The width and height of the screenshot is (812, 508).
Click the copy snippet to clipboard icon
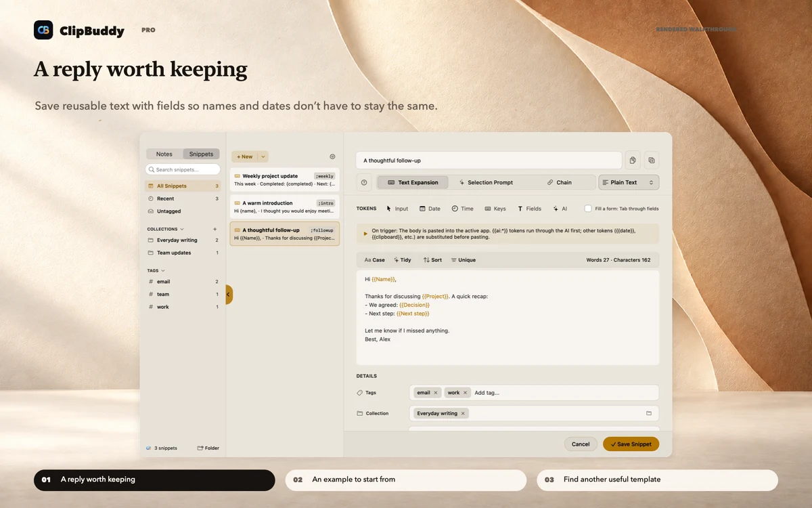tap(632, 161)
